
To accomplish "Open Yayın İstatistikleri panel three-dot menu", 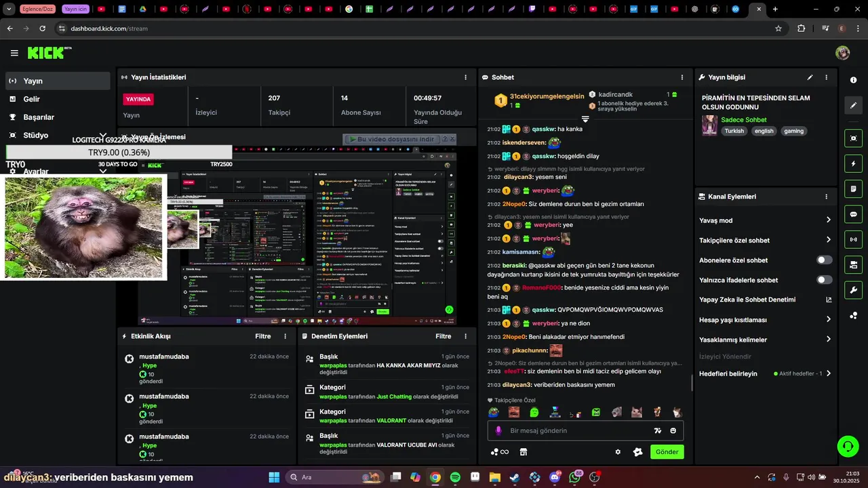I will [465, 77].
